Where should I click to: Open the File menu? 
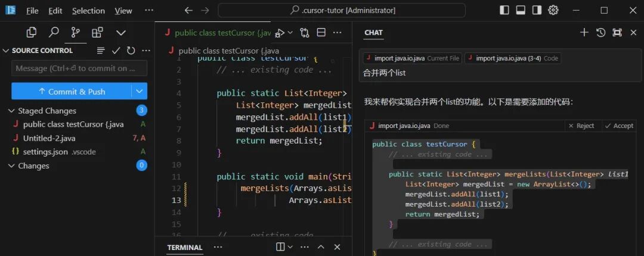click(x=32, y=11)
